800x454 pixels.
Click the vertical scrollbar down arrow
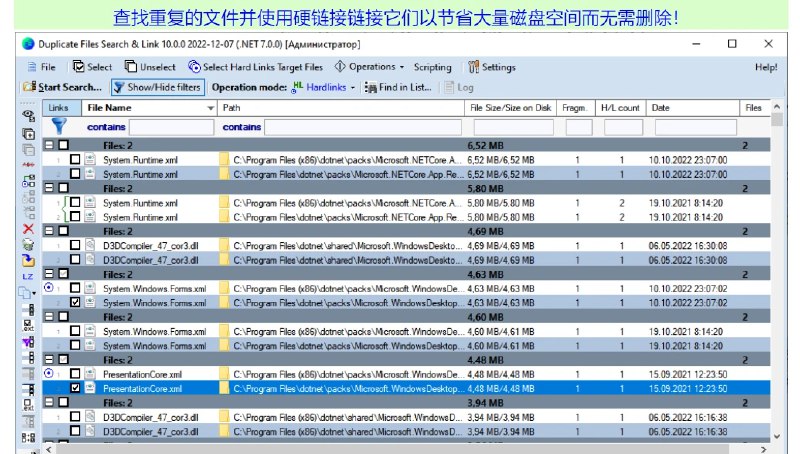(x=777, y=436)
